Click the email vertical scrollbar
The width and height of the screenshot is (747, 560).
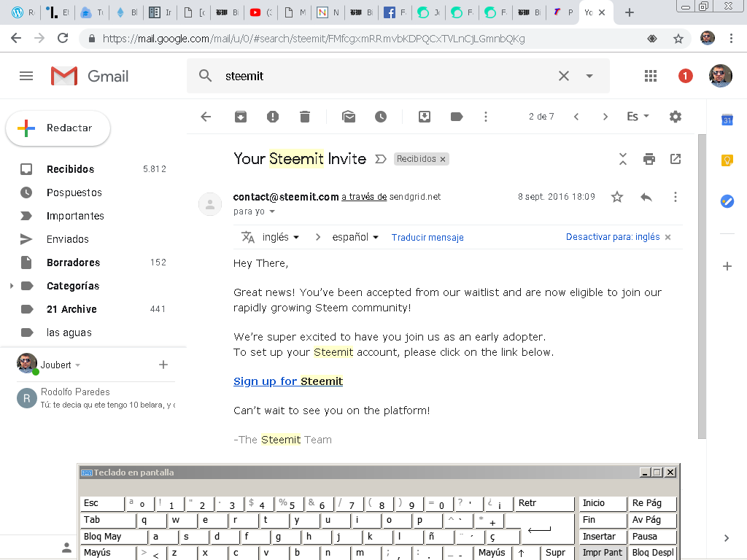(x=702, y=286)
